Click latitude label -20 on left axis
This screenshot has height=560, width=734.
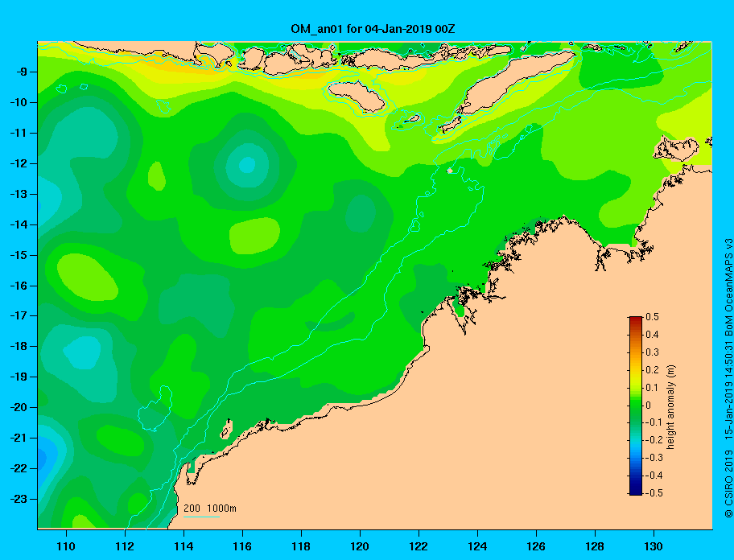18,407
